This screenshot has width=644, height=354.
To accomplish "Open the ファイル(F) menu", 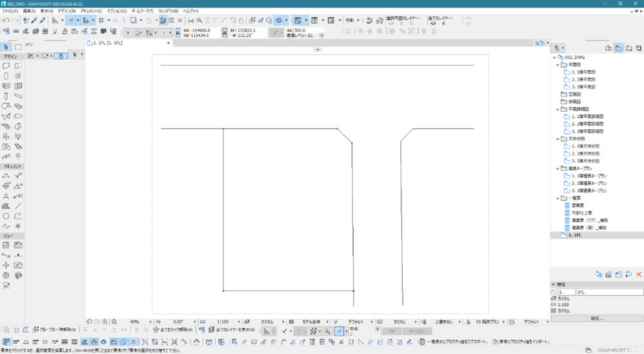I will click(x=10, y=12).
